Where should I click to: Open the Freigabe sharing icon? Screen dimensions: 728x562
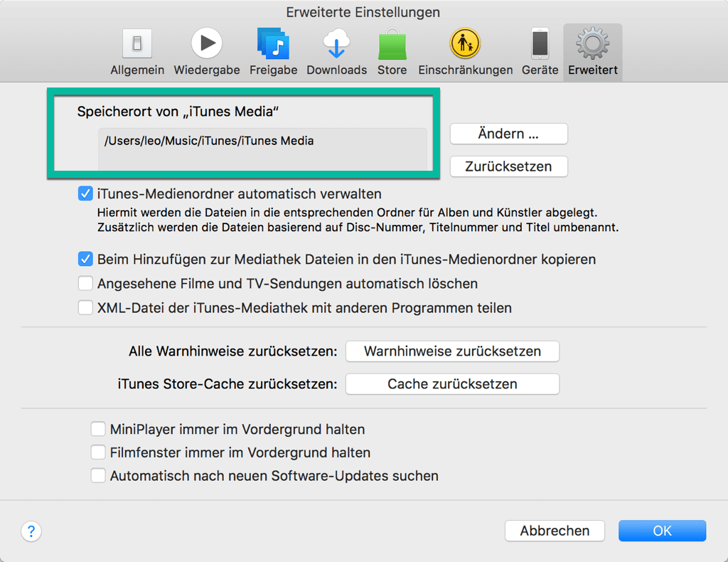[x=274, y=43]
